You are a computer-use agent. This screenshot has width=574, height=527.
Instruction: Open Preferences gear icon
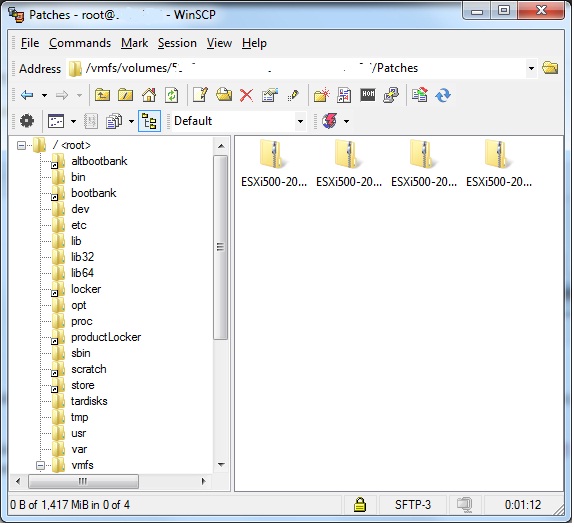(x=27, y=121)
